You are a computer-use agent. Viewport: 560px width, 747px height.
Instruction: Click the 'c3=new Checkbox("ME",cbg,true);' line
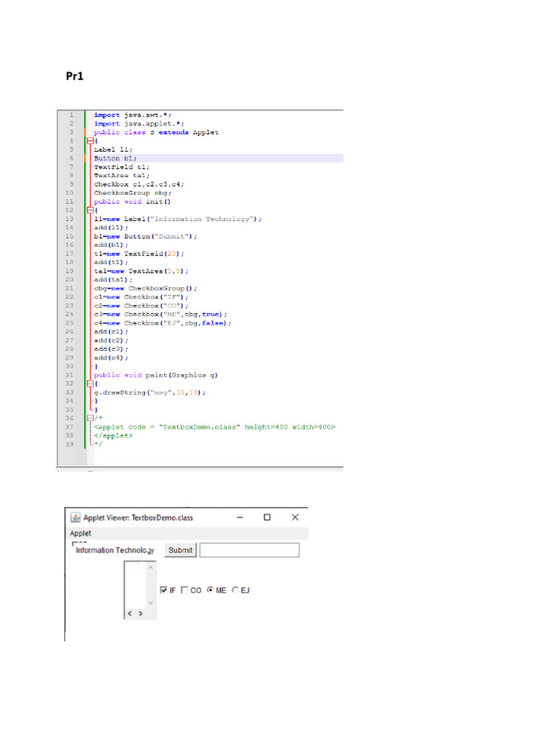pos(160,314)
